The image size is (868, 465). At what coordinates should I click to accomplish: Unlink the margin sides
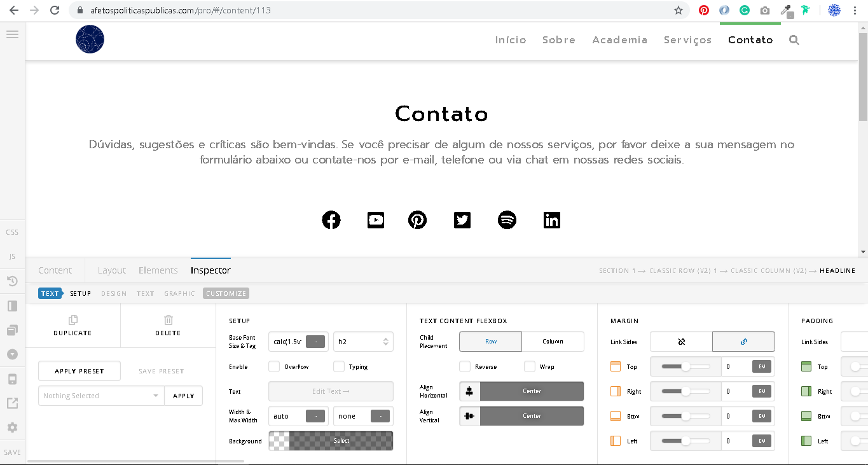(681, 342)
